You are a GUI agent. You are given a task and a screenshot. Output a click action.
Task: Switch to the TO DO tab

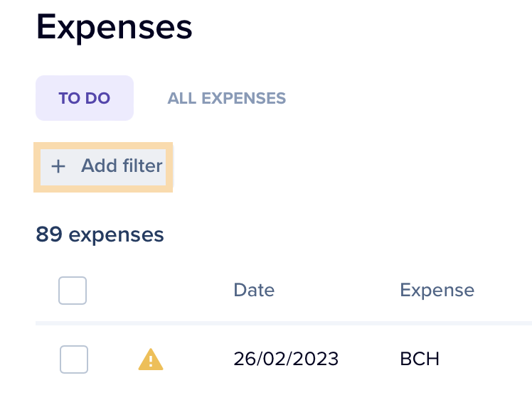(x=85, y=98)
